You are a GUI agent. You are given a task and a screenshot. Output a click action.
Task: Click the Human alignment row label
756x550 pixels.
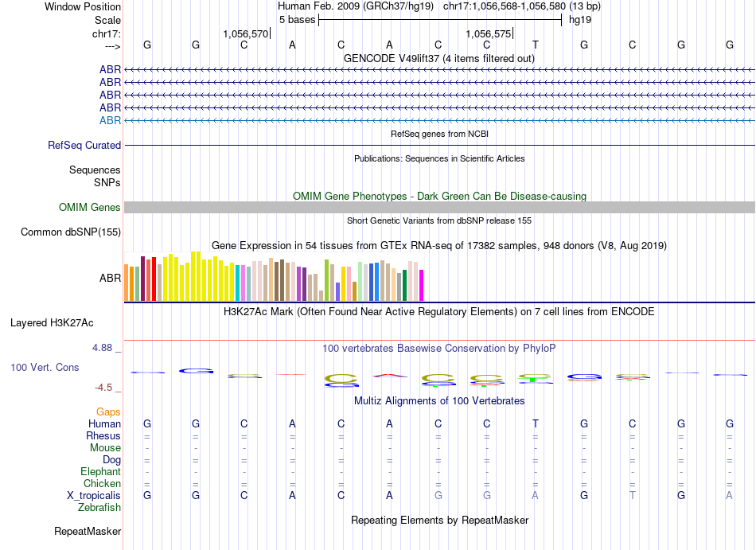point(104,423)
